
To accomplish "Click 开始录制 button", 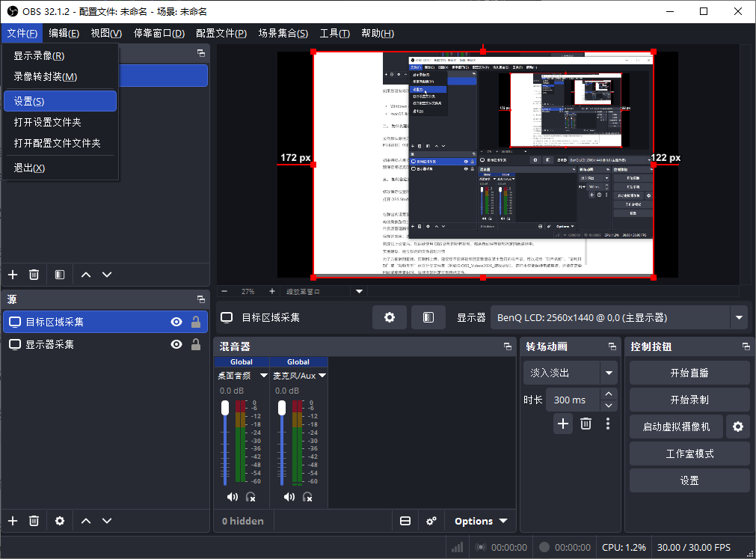I will [x=689, y=400].
